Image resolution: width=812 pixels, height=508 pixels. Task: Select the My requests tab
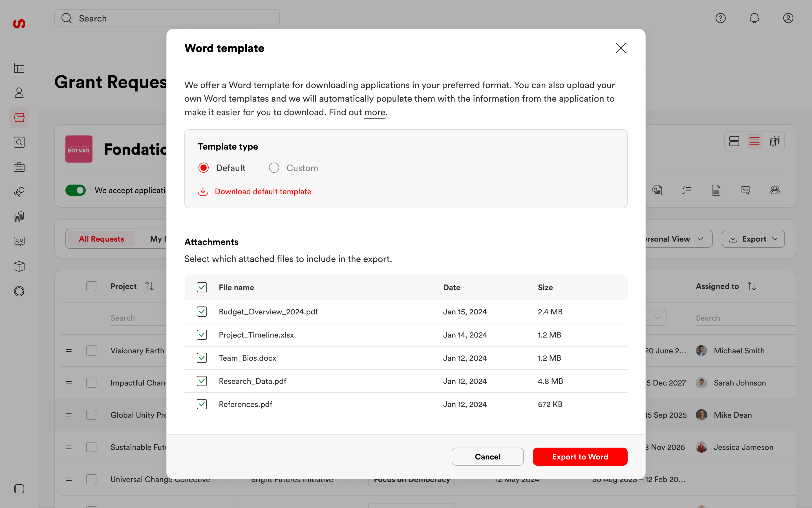[x=158, y=239]
